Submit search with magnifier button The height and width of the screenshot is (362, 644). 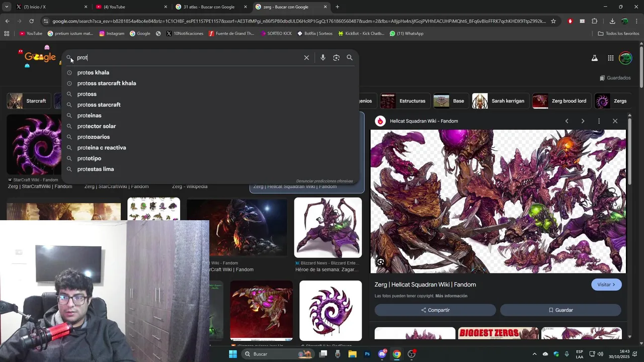350,58
